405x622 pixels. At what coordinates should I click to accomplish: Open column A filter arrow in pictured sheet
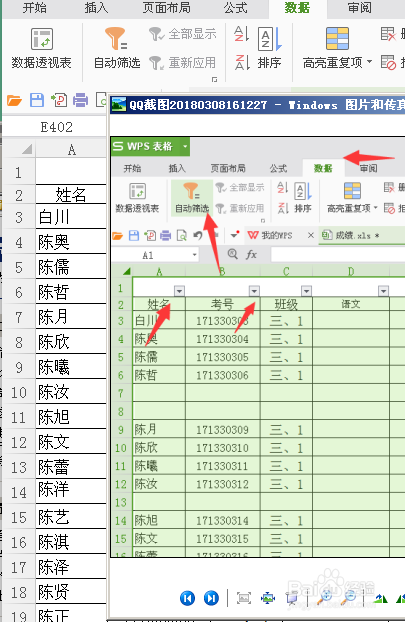[179, 291]
